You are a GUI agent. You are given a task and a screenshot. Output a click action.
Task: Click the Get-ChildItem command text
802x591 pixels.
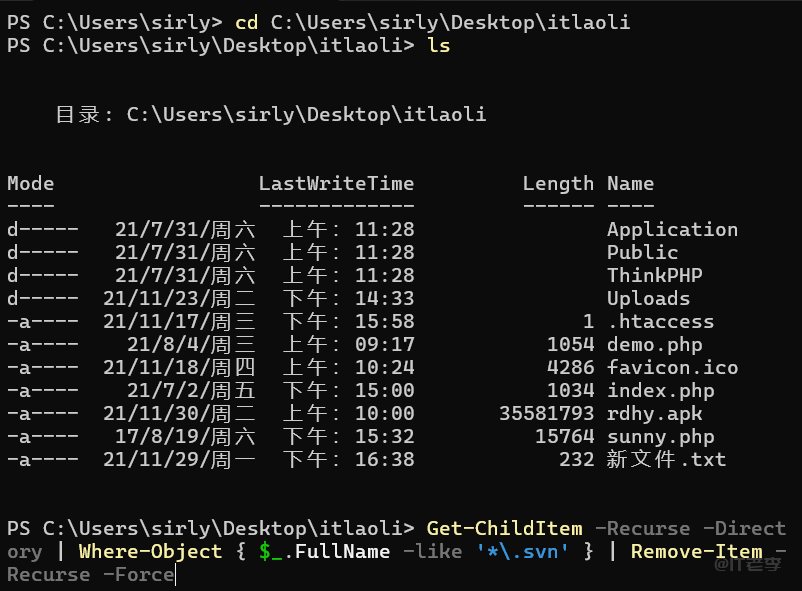pos(504,528)
